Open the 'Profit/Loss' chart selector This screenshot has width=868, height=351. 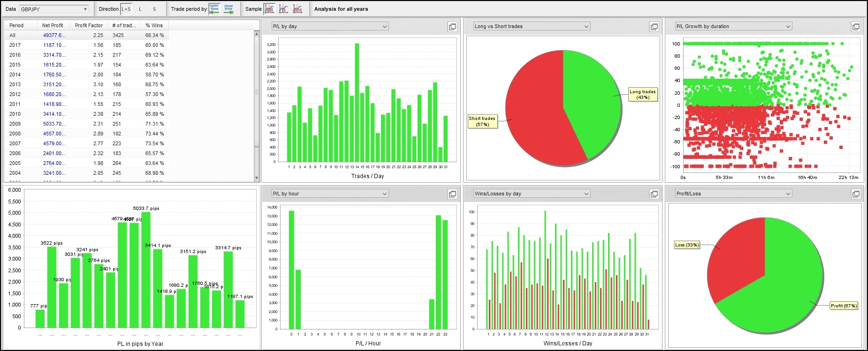(x=734, y=194)
